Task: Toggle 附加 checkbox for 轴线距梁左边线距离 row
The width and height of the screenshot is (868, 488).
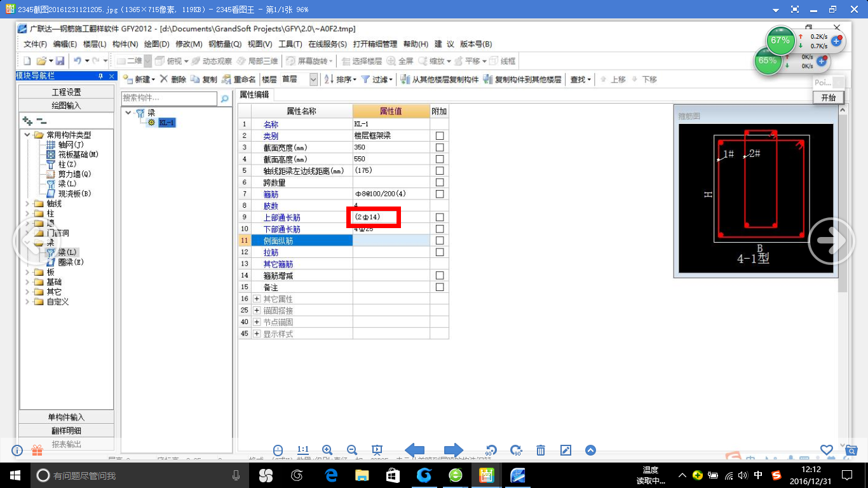Action: 440,171
